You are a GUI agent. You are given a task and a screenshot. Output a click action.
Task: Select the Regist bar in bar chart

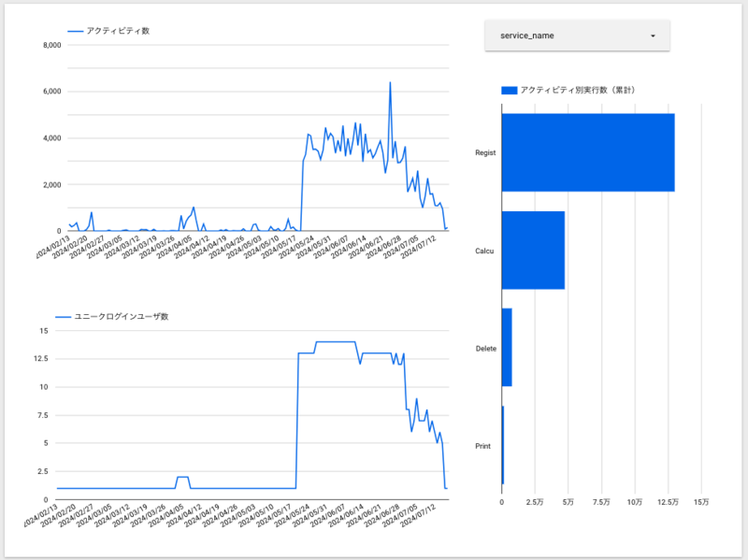(588, 152)
